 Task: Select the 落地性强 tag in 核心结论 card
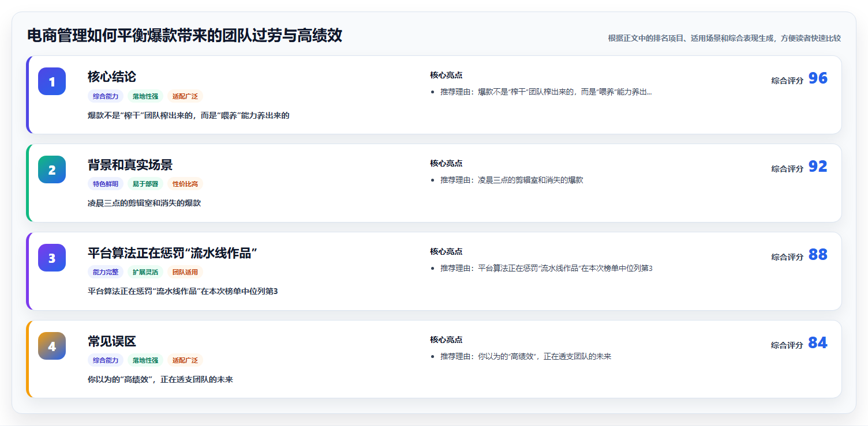[145, 96]
